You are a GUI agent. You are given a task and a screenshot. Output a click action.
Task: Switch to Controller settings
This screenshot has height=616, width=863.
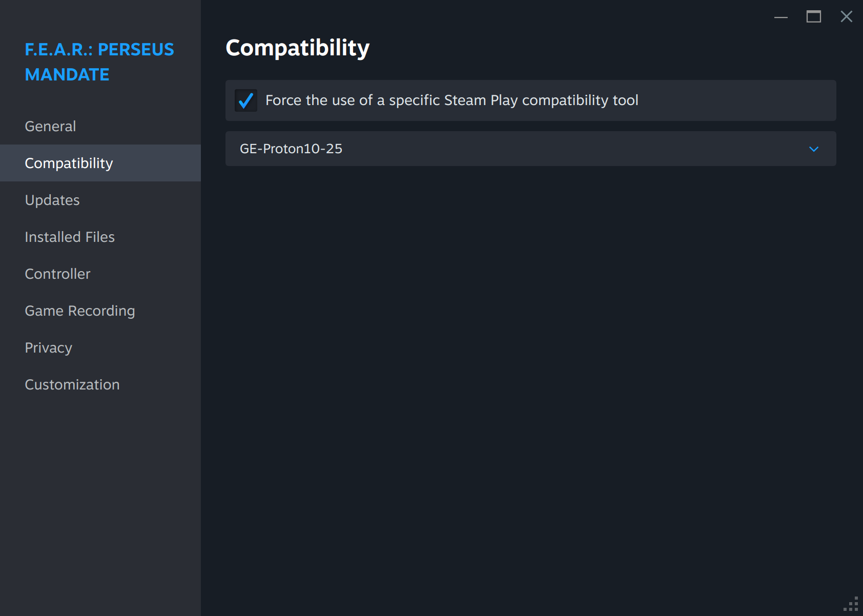pyautogui.click(x=57, y=274)
